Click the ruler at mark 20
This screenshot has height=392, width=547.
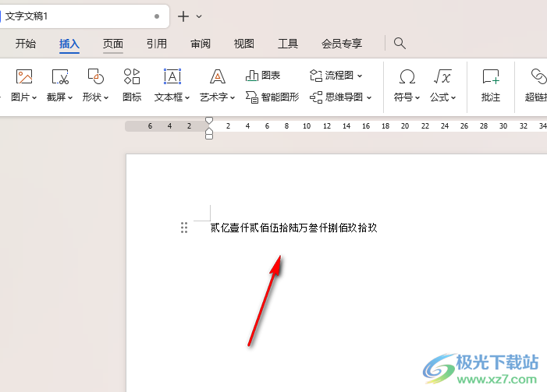405,126
